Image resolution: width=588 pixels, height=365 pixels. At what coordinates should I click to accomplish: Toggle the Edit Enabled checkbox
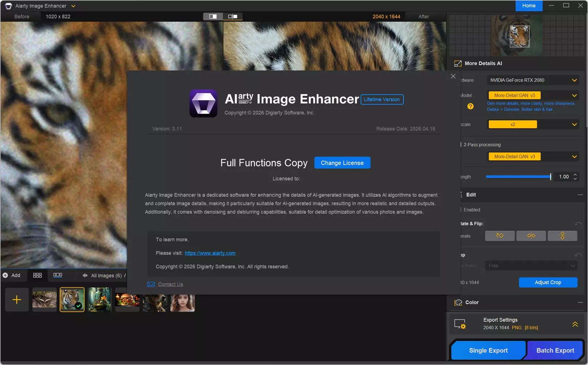point(461,210)
